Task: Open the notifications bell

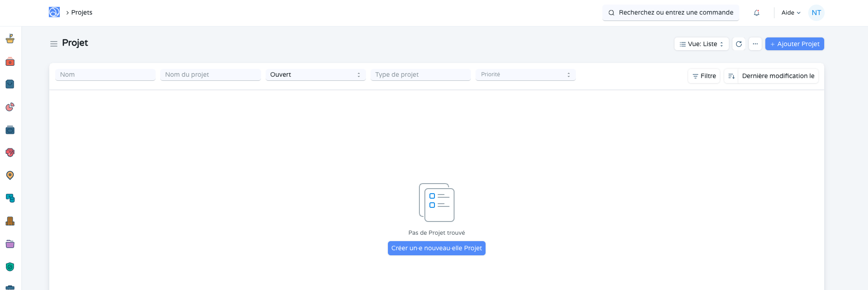Action: pos(757,13)
